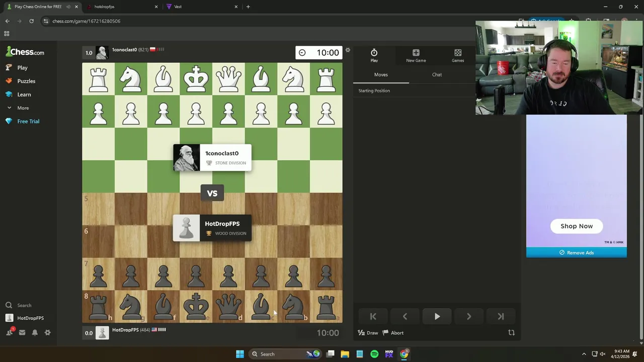Click Remove Ads

point(577,253)
